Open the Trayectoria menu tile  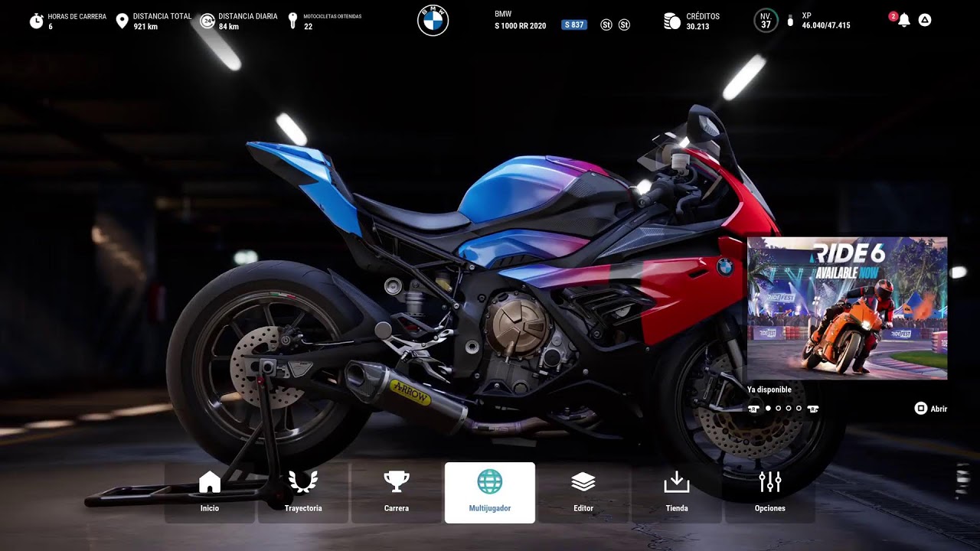point(303,493)
